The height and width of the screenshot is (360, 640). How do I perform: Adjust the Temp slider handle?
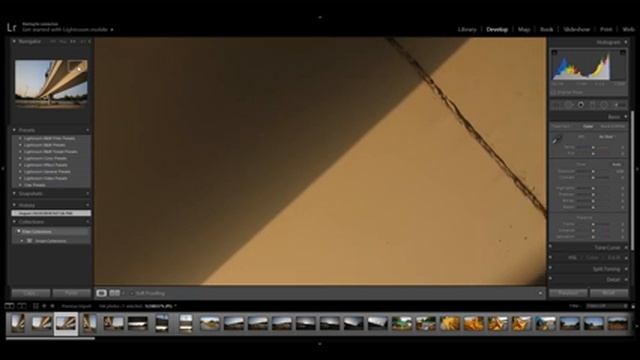point(593,147)
